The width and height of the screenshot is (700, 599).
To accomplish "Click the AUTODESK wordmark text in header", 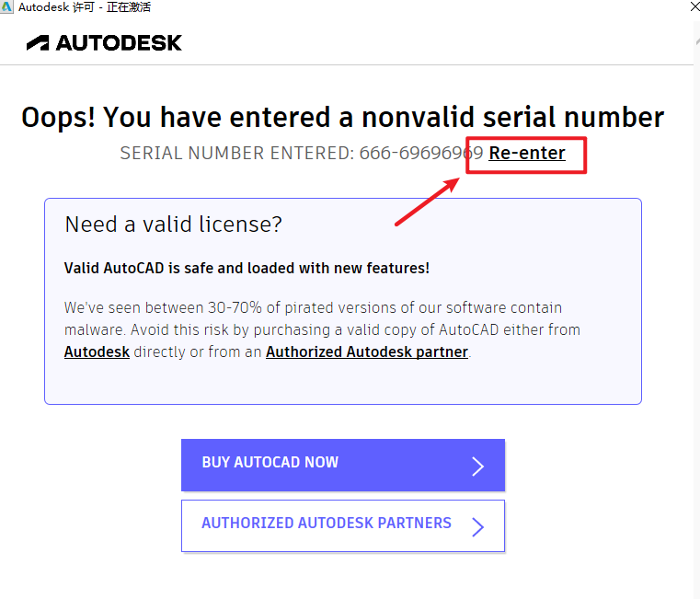I will pos(119,42).
